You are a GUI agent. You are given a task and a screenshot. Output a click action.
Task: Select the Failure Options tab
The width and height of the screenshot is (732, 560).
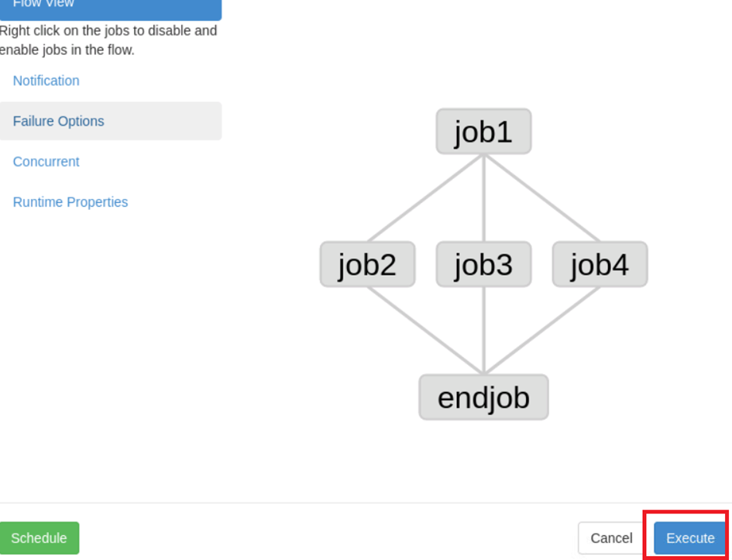(x=58, y=121)
